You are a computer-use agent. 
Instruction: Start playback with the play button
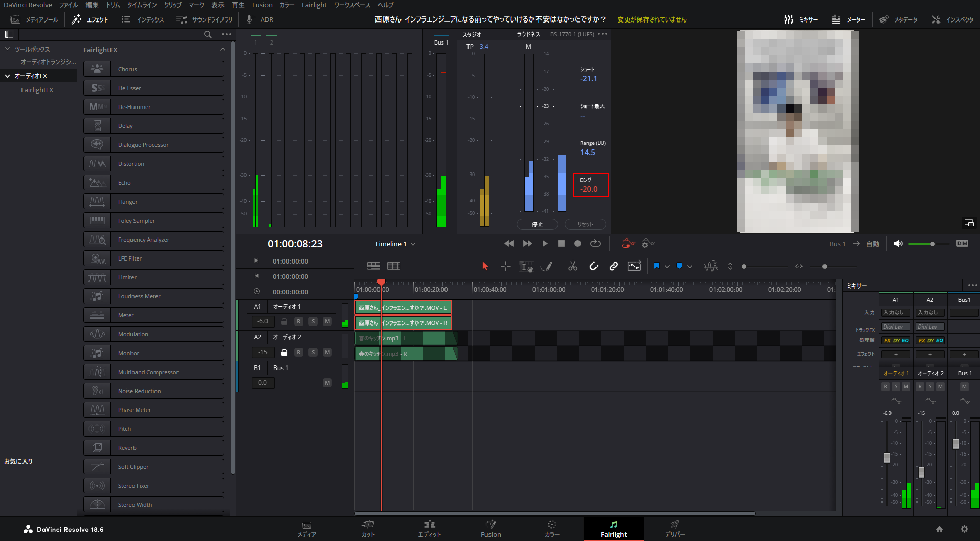click(x=545, y=244)
